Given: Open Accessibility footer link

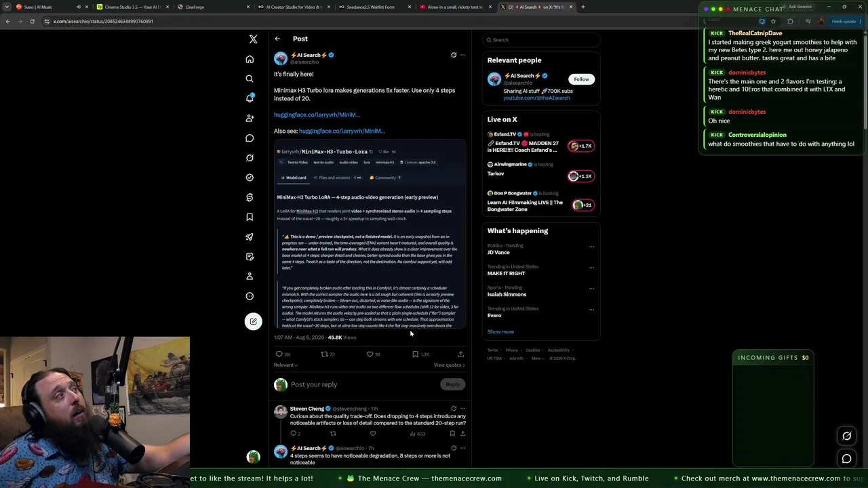Looking at the screenshot, I should click(x=559, y=350).
